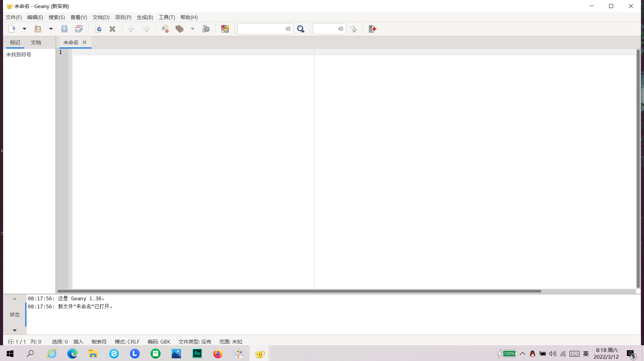The width and height of the screenshot is (644, 361).
Task: Switch to the 文档 sidebar tab
Action: tap(36, 42)
